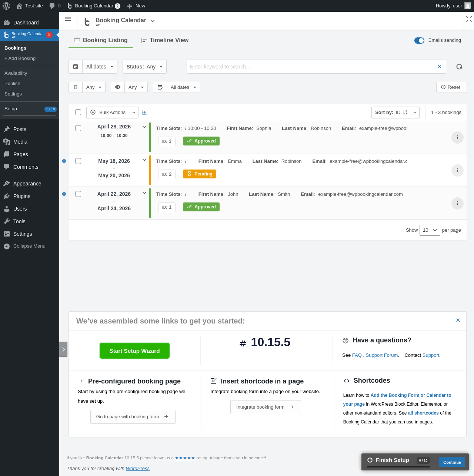This screenshot has height=476, width=474.
Task: Click the keyword search input field
Action: pyautogui.click(x=311, y=67)
